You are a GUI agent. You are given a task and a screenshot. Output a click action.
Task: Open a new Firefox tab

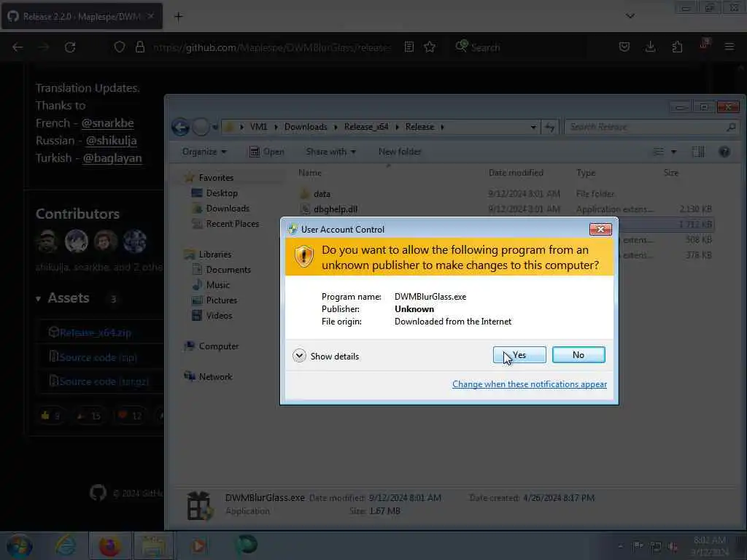(x=178, y=17)
